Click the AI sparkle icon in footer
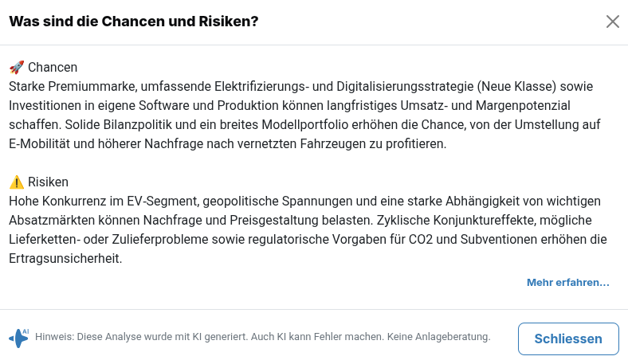 (x=18, y=338)
